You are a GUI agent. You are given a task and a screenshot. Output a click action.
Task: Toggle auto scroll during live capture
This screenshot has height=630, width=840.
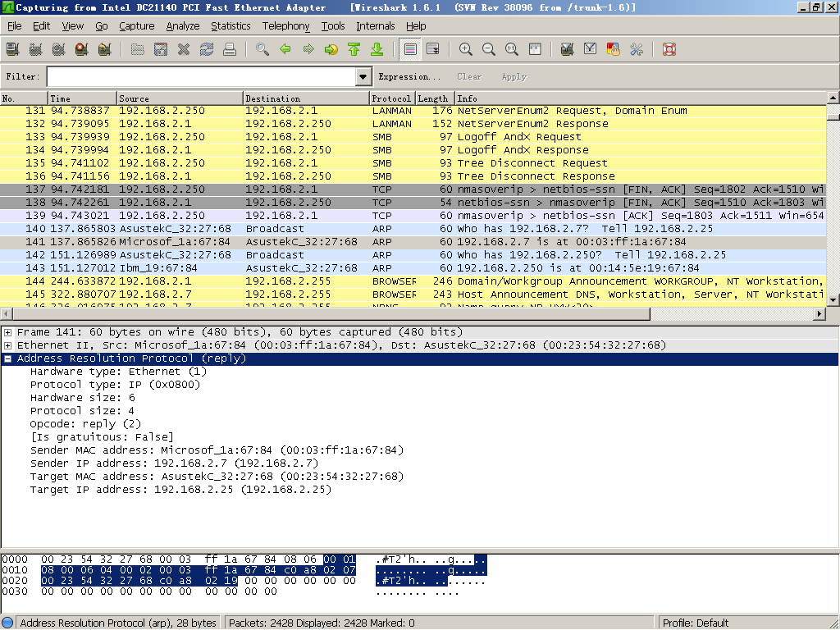pos(433,49)
